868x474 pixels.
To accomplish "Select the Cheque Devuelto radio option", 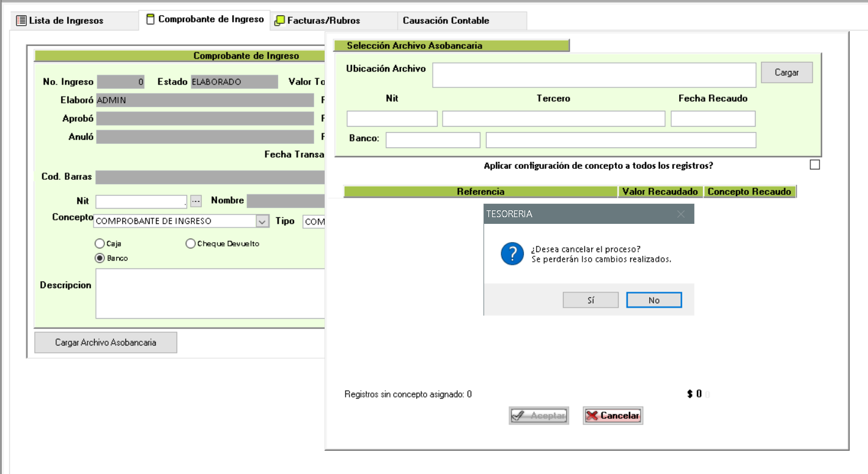I will tap(191, 243).
